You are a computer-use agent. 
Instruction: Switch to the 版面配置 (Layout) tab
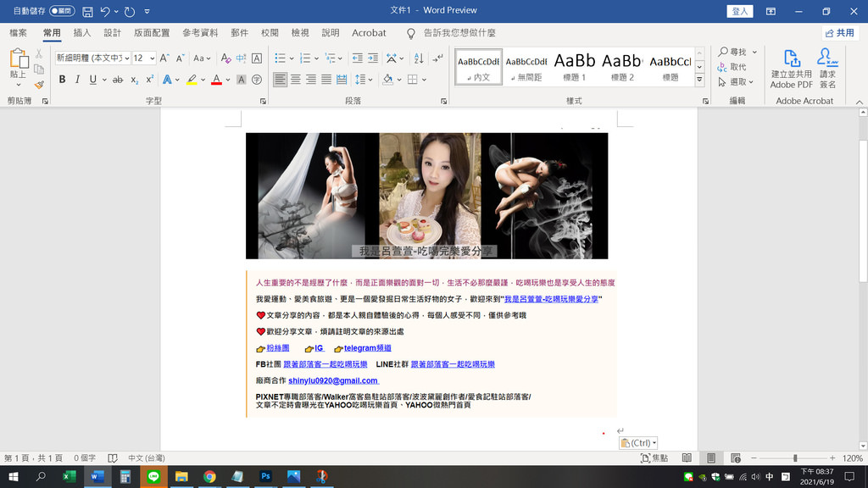click(x=152, y=33)
